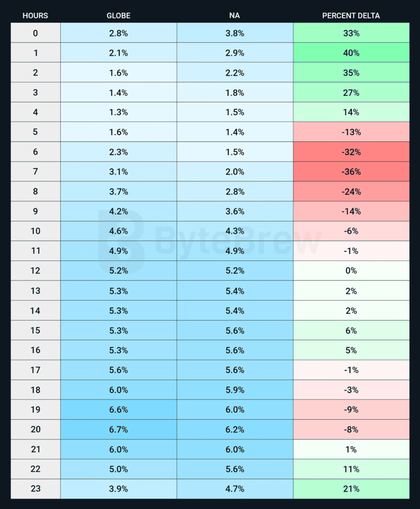Select the 6.2% NA cell
This screenshot has width=420, height=509.
coord(235,429)
